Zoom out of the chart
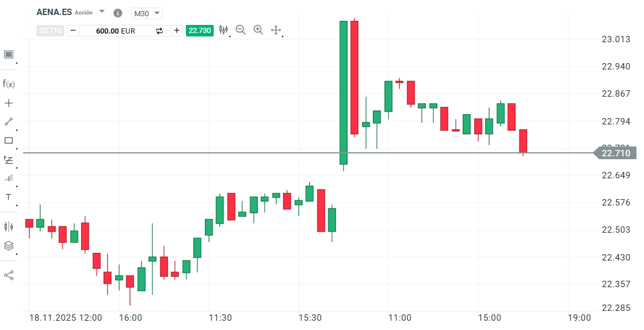Viewport: 644px width, 330px height. pos(241,30)
